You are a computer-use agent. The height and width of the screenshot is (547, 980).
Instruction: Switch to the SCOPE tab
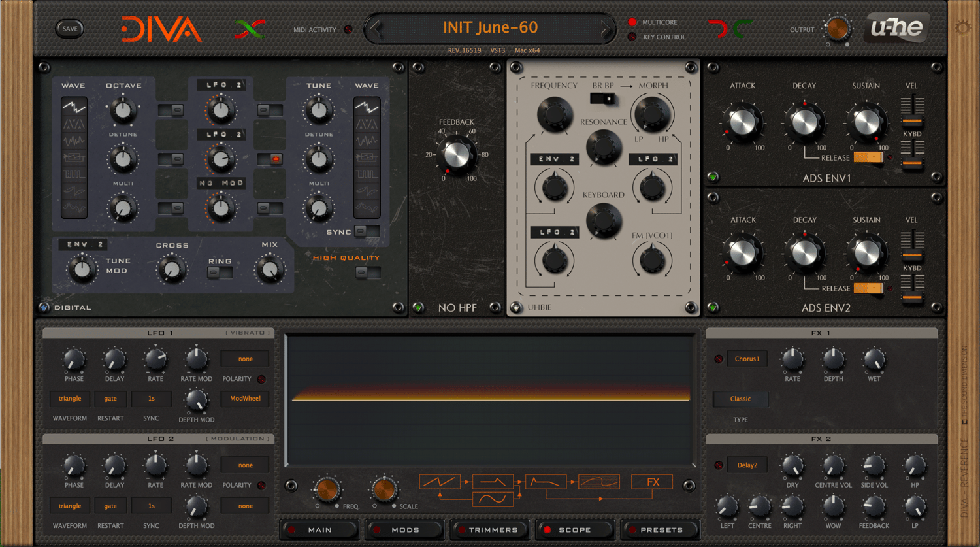[575, 530]
